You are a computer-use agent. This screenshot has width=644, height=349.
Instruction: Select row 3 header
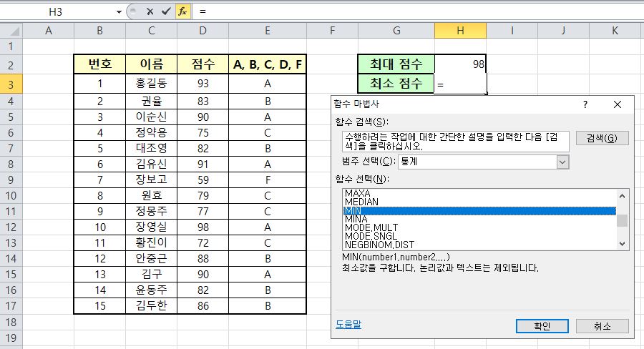(x=11, y=84)
